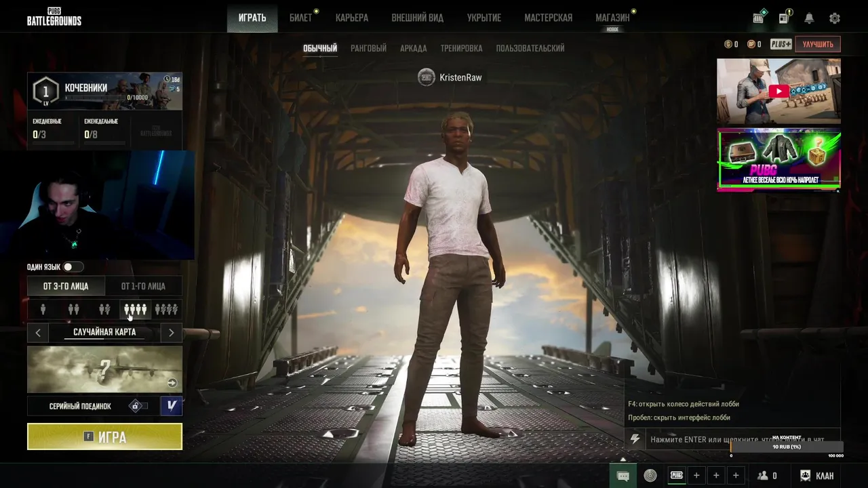Add player in middle plus slot
The height and width of the screenshot is (488, 868).
coord(716,475)
